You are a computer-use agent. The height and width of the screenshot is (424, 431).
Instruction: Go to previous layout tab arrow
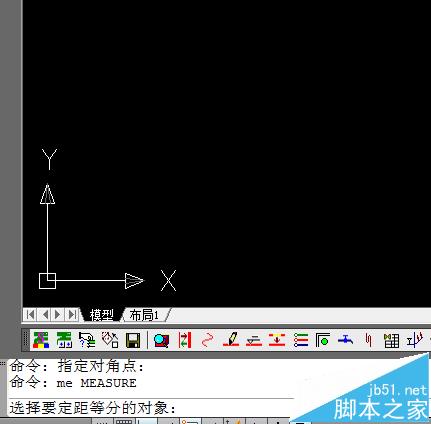click(44, 314)
